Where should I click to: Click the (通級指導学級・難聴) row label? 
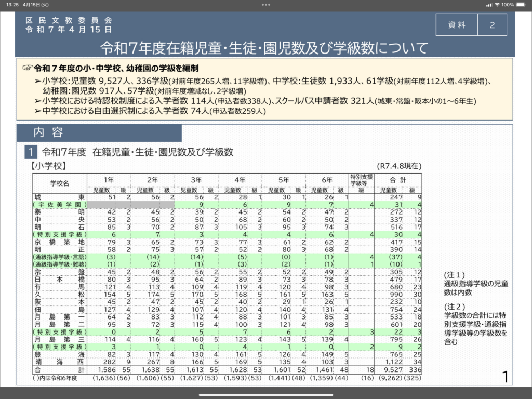click(x=59, y=264)
